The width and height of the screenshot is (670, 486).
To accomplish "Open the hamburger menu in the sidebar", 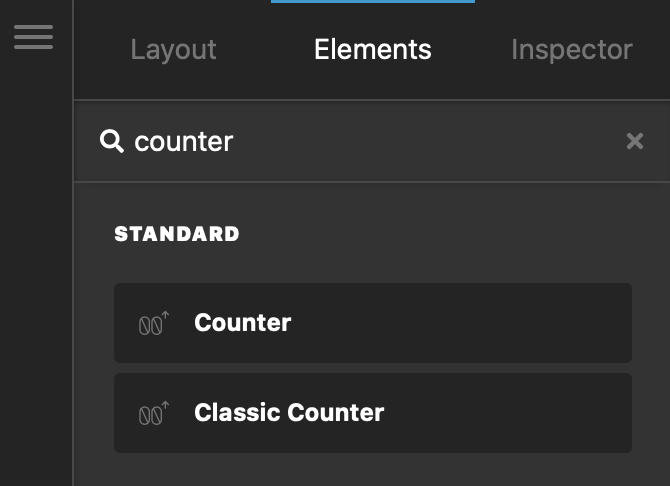I will [33, 37].
